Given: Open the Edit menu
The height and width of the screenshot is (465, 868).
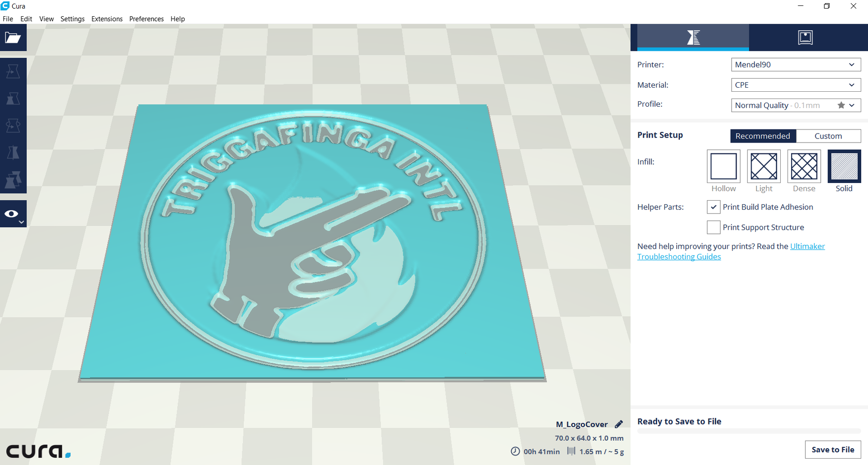Looking at the screenshot, I should pyautogui.click(x=26, y=19).
